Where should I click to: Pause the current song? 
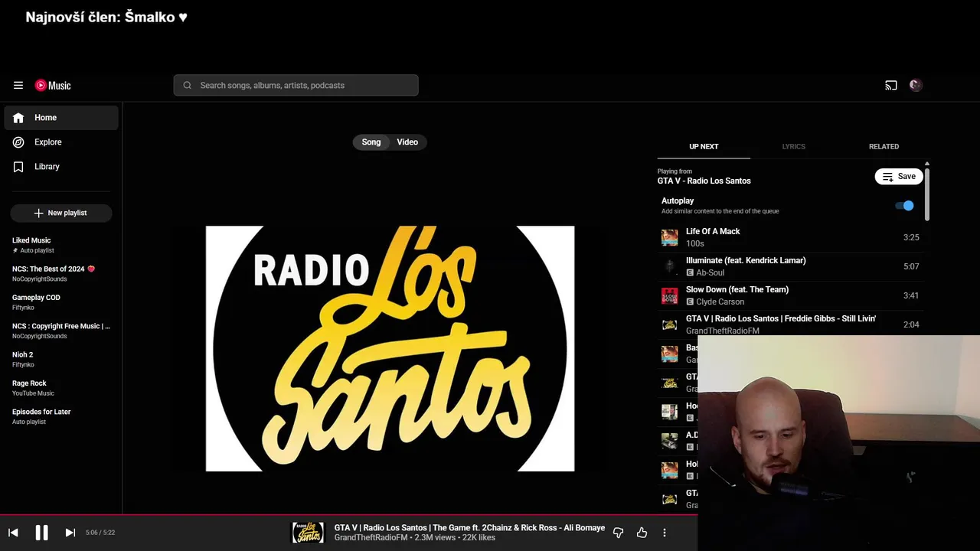tap(42, 533)
